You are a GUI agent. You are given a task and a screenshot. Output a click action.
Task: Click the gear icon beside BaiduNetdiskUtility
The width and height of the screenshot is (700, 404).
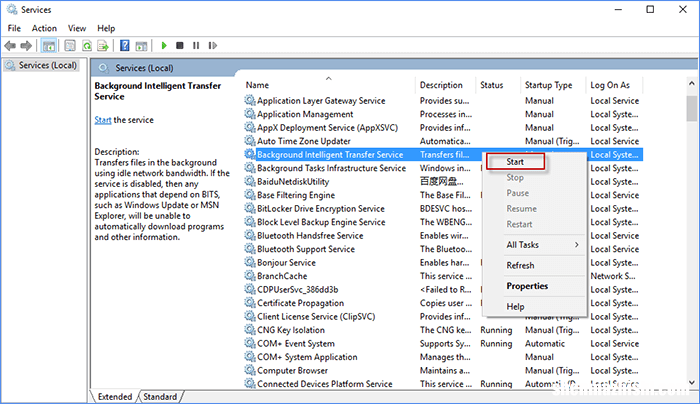click(x=250, y=181)
